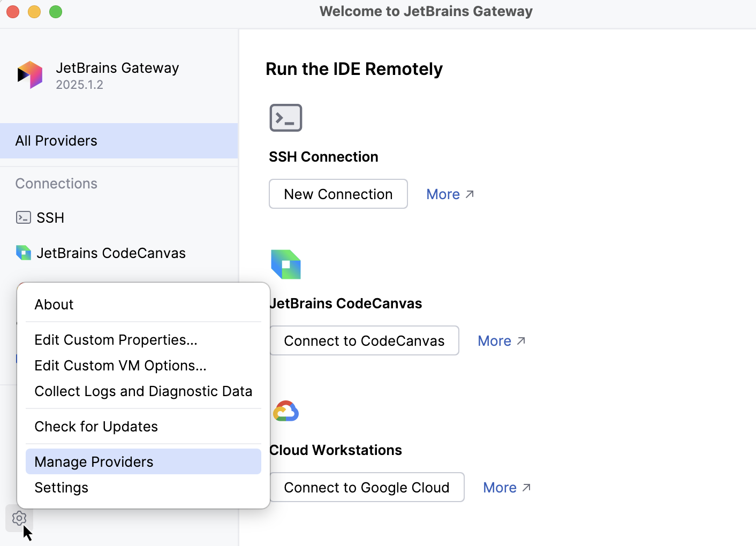756x546 pixels.
Task: Open the More link for JetBrains CodeCanvas
Action: pos(495,341)
